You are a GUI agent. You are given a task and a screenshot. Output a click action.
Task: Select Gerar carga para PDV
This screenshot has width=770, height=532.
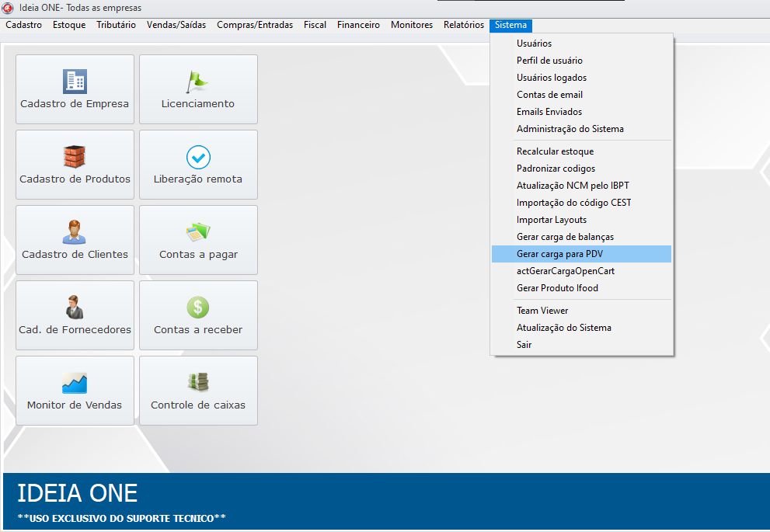tap(559, 254)
